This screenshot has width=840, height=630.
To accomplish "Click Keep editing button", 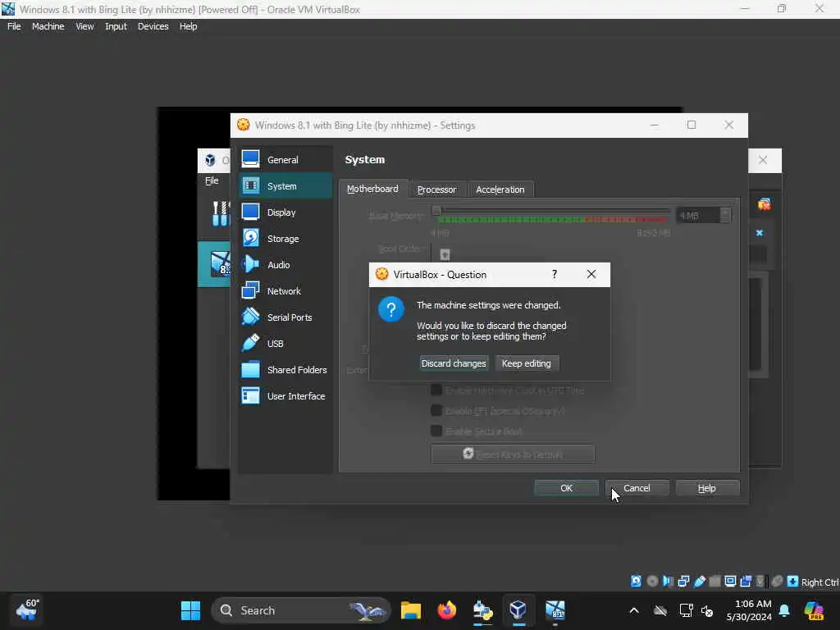I will point(527,363).
